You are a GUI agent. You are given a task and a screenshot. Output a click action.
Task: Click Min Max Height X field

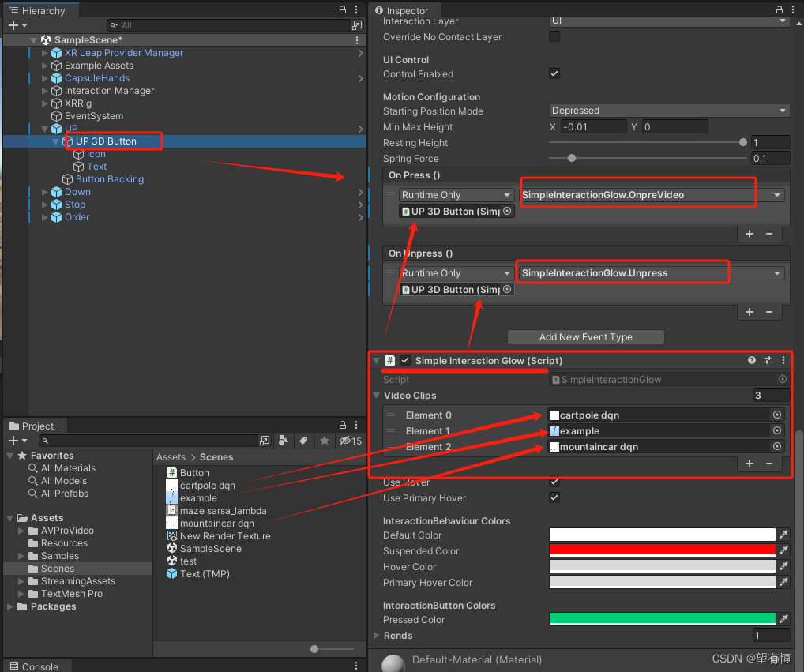pyautogui.click(x=593, y=126)
